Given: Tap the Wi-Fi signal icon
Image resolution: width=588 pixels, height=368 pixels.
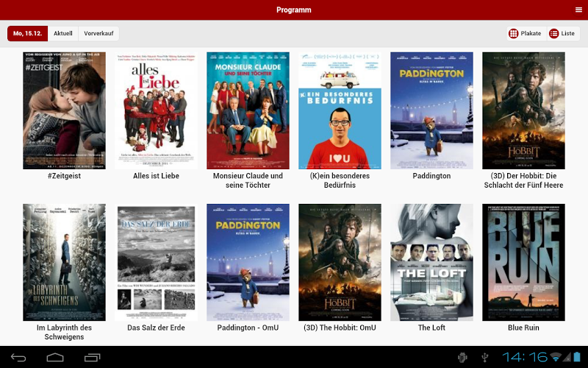Looking at the screenshot, I should tap(556, 357).
